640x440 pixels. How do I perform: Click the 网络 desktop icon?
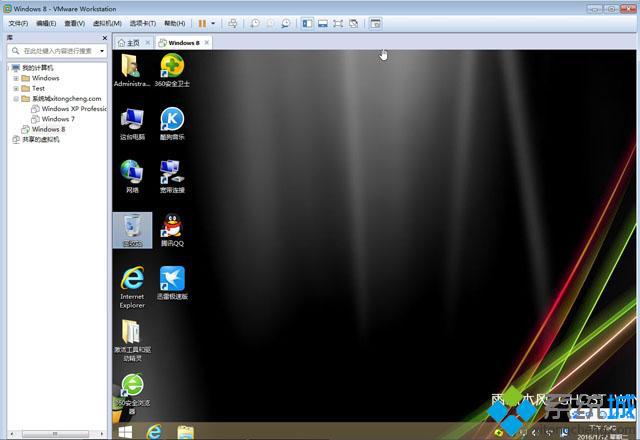132,177
